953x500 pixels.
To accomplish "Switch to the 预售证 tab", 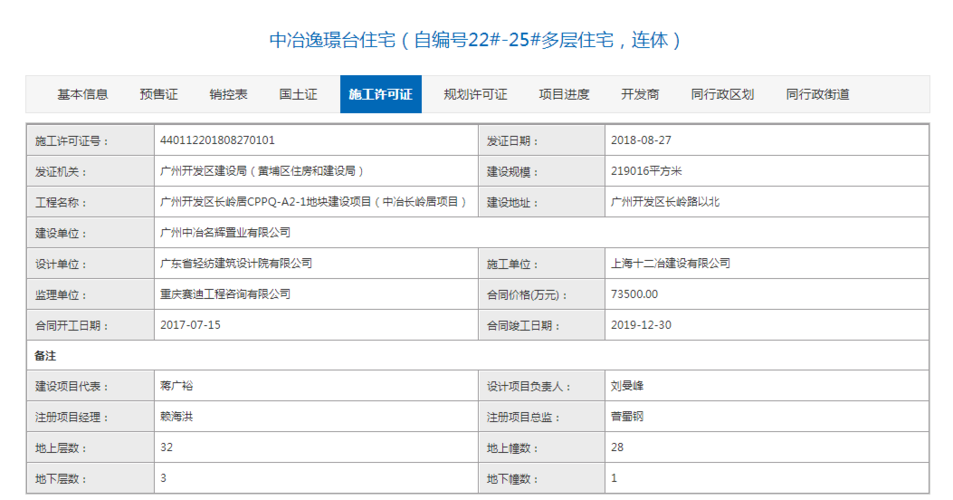I will [x=159, y=94].
